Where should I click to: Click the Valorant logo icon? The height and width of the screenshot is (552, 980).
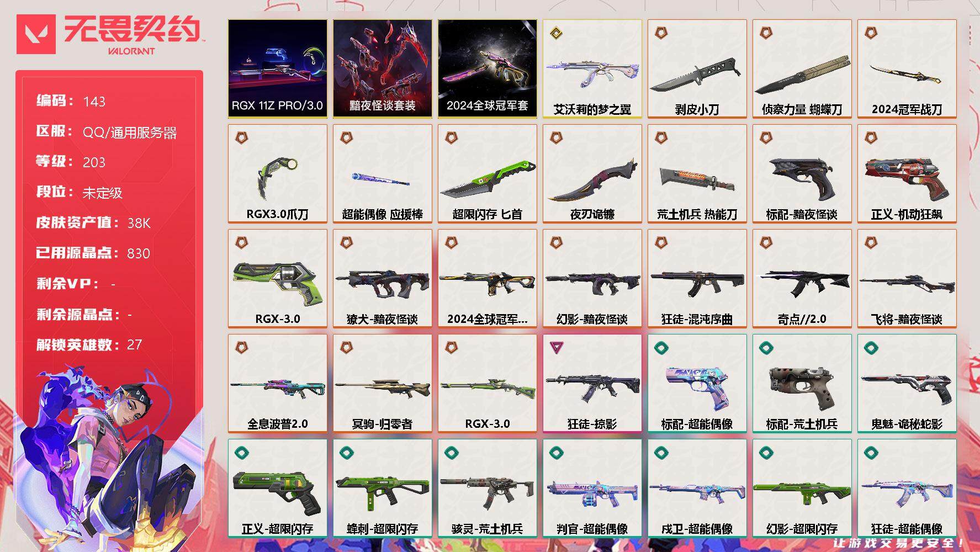[x=36, y=34]
